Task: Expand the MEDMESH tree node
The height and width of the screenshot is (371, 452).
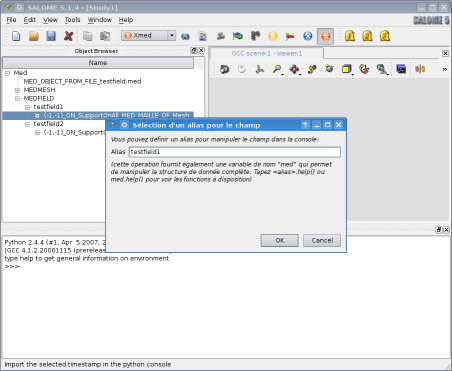Action: 17,90
